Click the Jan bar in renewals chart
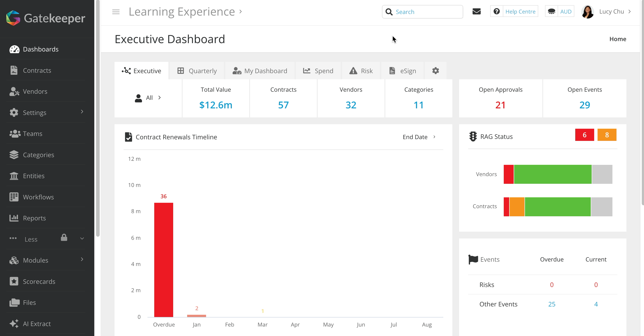The image size is (644, 336). tap(196, 316)
